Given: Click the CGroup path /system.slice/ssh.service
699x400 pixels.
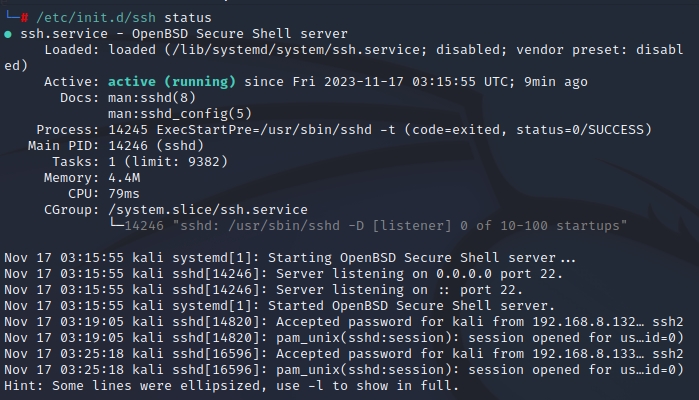Looking at the screenshot, I should (x=207, y=210).
